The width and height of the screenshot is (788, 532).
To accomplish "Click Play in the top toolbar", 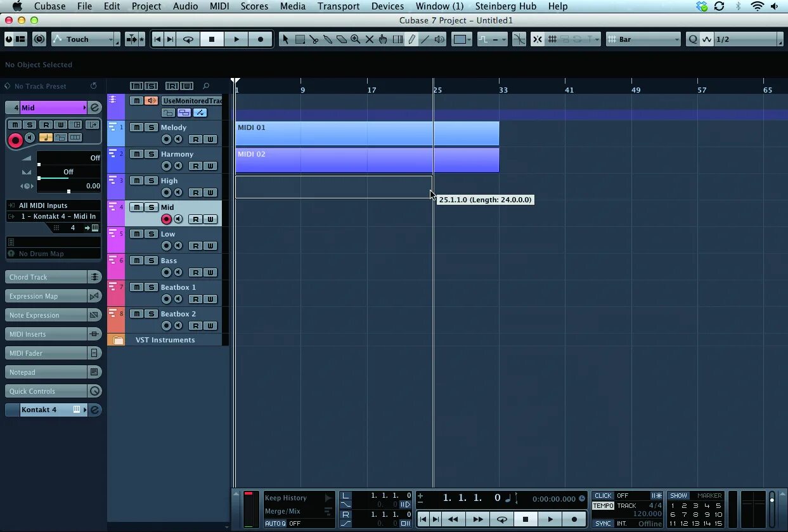I will [x=236, y=39].
